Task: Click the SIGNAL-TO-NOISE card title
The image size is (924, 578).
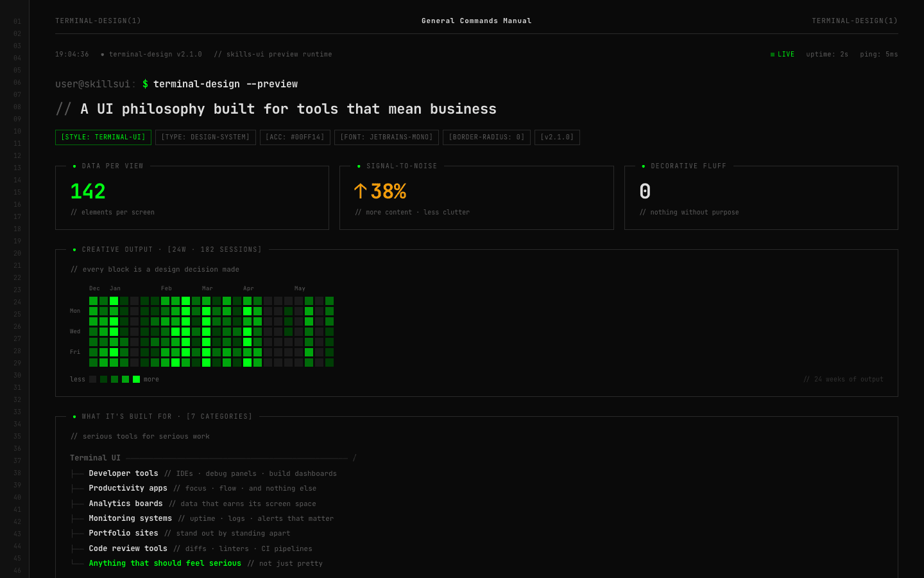Action: coord(402,166)
